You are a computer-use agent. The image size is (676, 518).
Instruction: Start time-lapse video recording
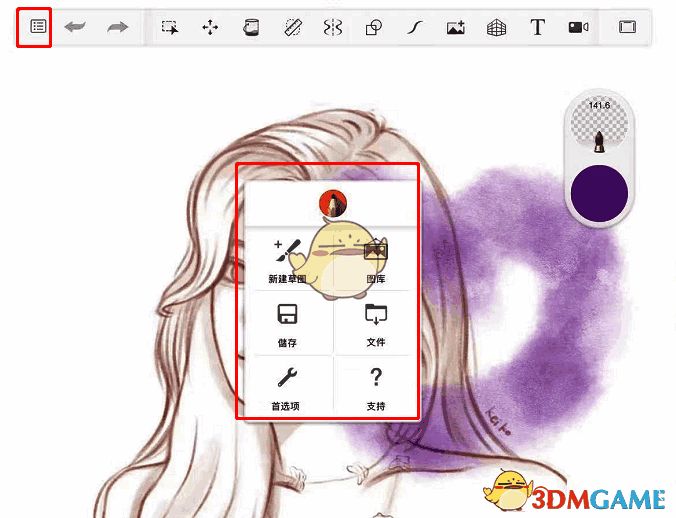[x=578, y=27]
